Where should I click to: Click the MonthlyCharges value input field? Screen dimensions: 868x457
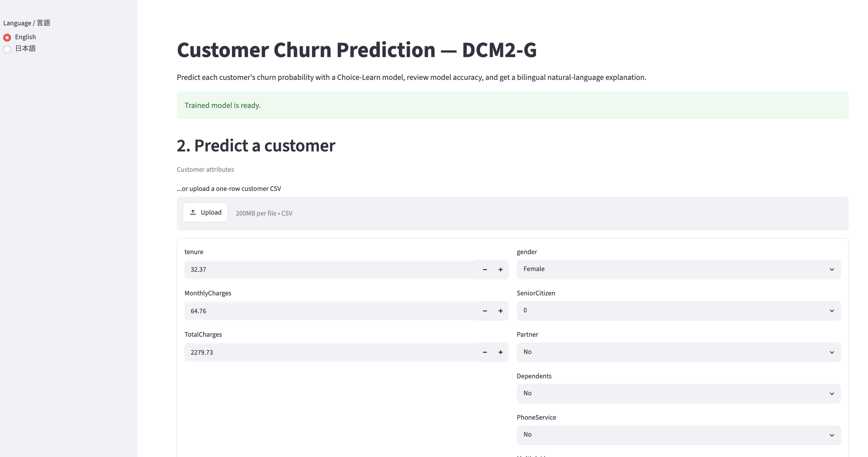331,311
